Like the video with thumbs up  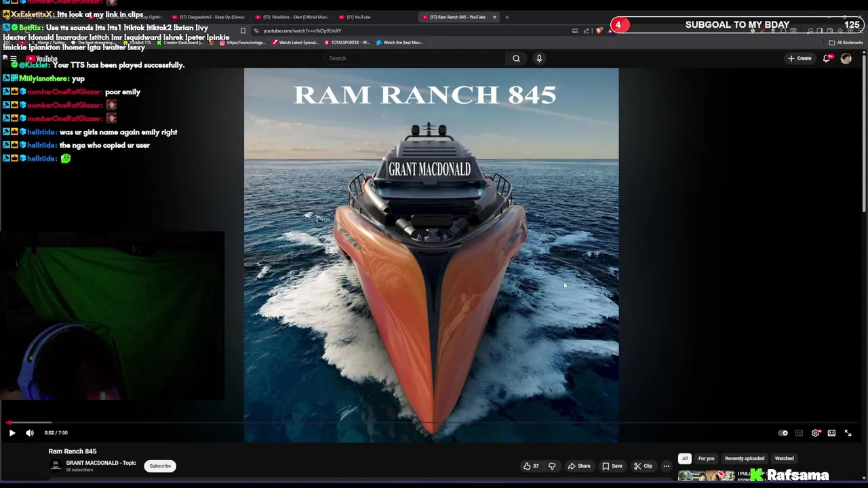click(x=531, y=466)
